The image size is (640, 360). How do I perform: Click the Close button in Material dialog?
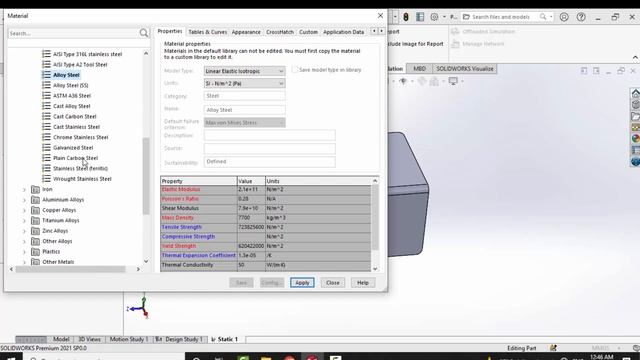click(333, 282)
